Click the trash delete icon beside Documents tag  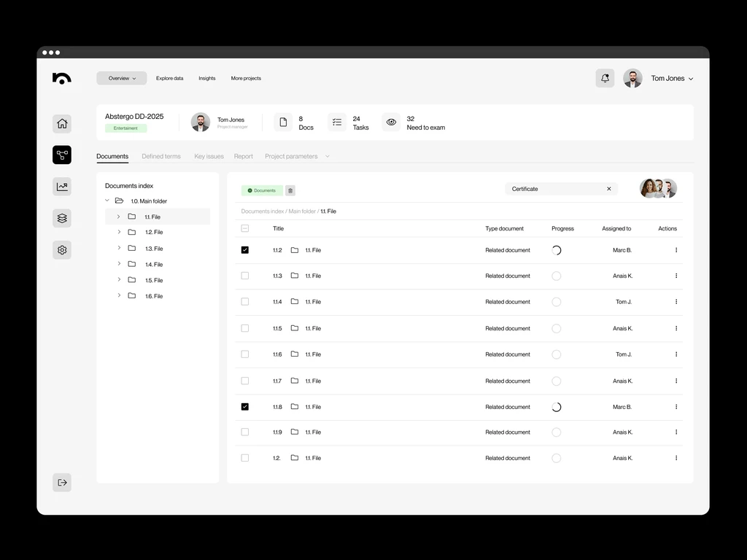coord(290,190)
